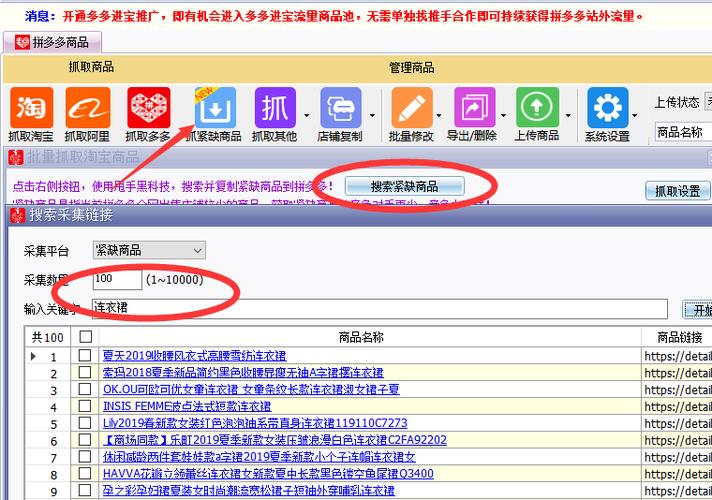Choose the 批量修改 batch edit icon
712x500 pixels.
[411, 108]
